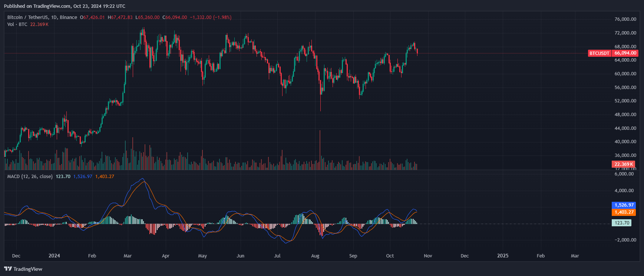Screen dimensions: 644x276
Task: Click the red 22.369K volume tag on price axis
Action: click(x=623, y=164)
